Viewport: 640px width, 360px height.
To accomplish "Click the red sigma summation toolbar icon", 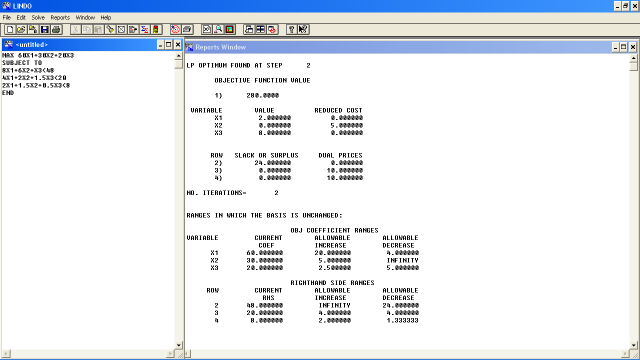I will [x=144, y=29].
